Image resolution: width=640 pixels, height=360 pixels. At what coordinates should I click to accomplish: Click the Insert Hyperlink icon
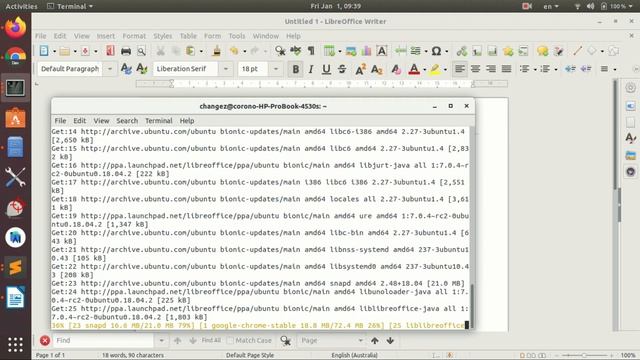tap(462, 51)
